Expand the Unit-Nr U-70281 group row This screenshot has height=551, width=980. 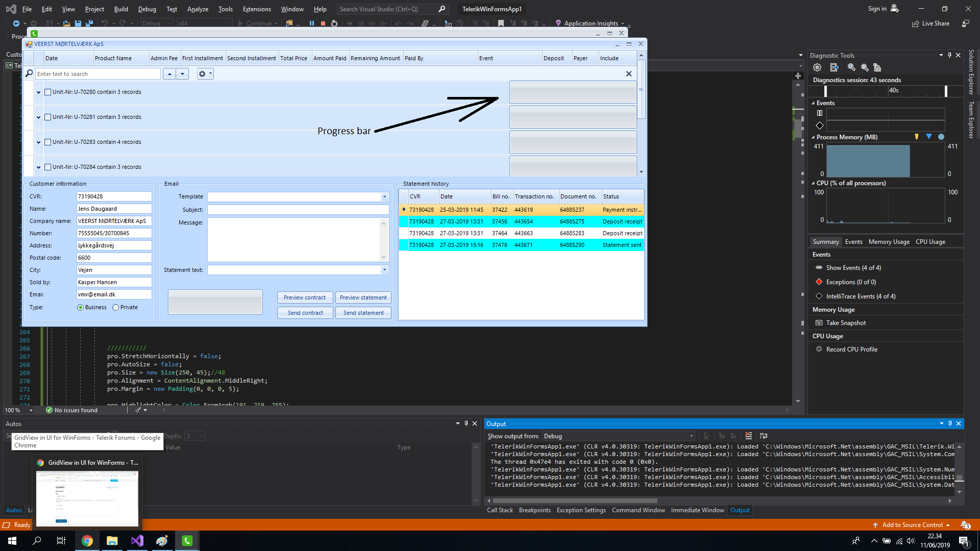[38, 117]
